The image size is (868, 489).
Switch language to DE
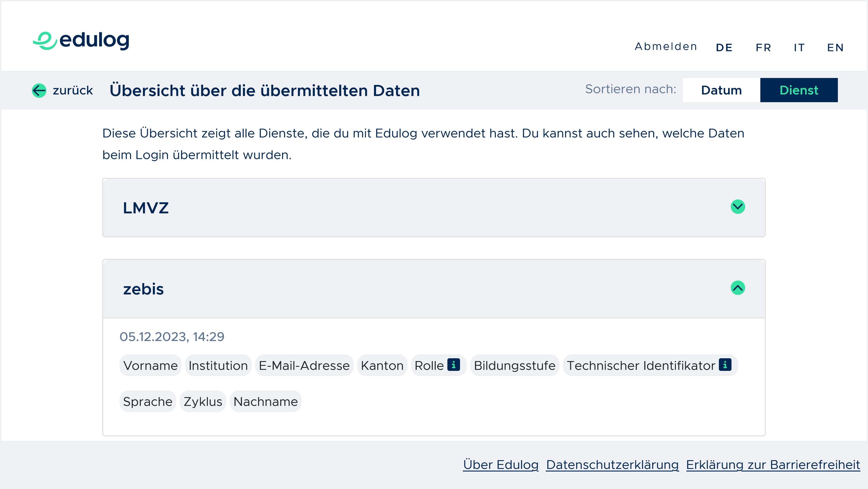[724, 48]
